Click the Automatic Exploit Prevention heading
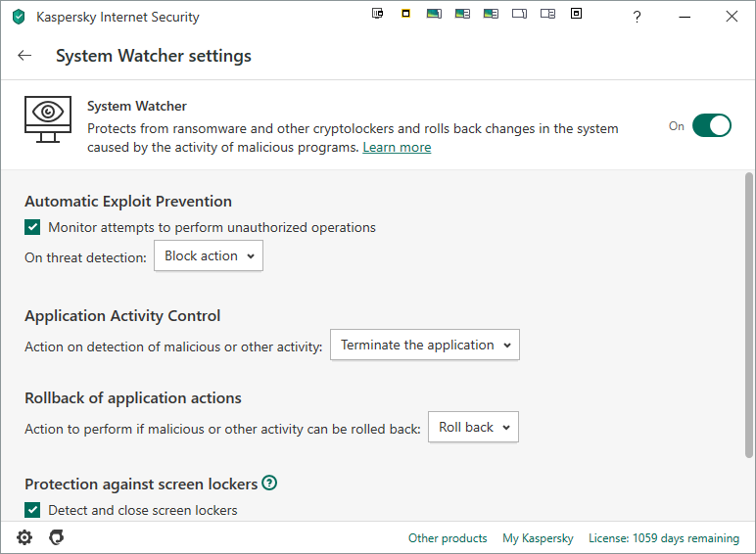This screenshot has height=554, width=756. (128, 202)
